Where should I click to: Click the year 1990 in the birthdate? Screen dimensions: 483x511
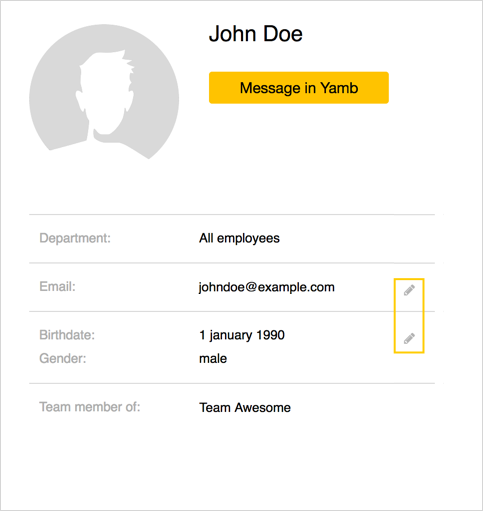271,335
